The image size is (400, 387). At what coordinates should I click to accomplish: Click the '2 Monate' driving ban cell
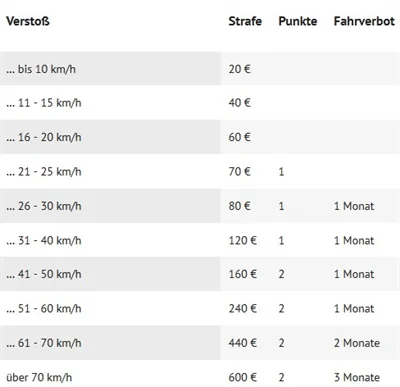pos(357,343)
